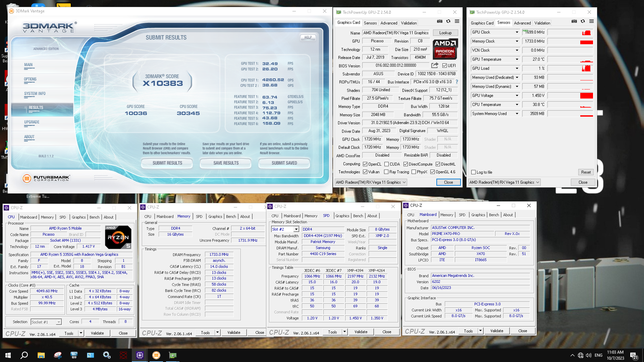Open File Explorer from the taskbar
The image size is (644, 362).
41,355
